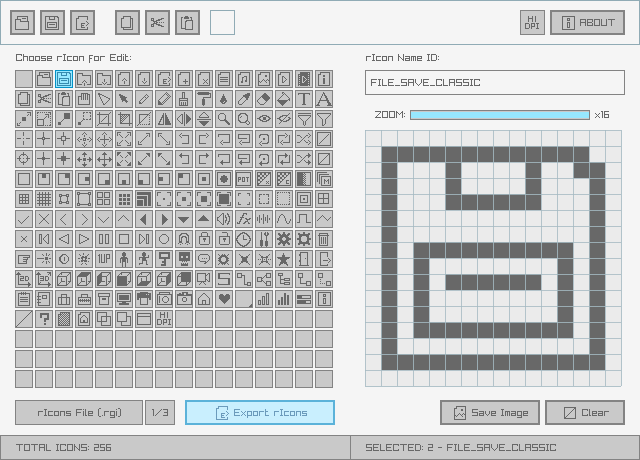Open the ABOUT window

coord(587,22)
